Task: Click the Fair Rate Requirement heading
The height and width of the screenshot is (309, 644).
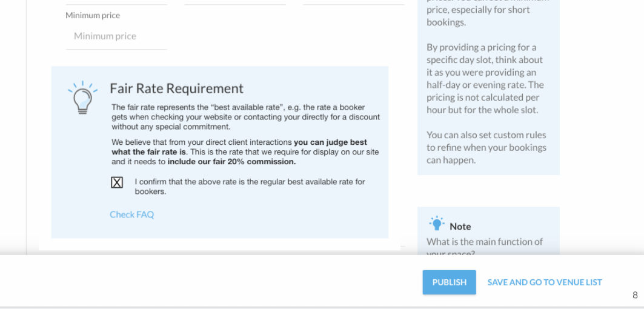Action: (177, 88)
